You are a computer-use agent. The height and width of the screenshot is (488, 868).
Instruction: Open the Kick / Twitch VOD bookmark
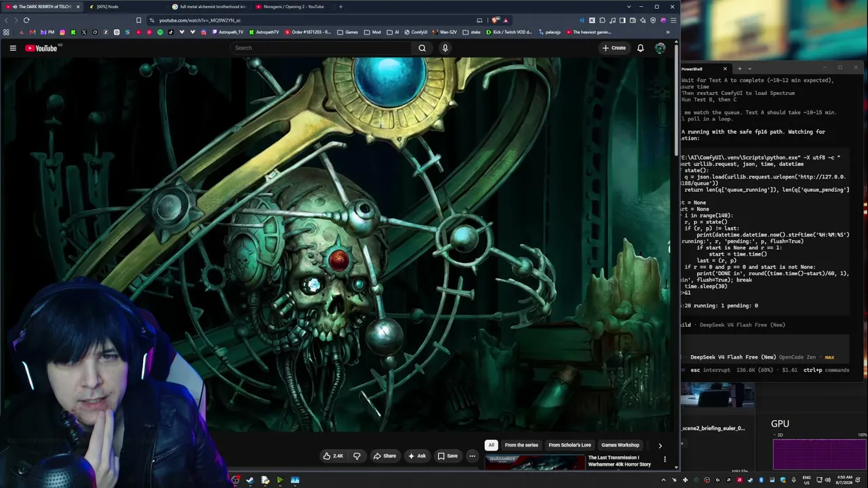pos(509,33)
